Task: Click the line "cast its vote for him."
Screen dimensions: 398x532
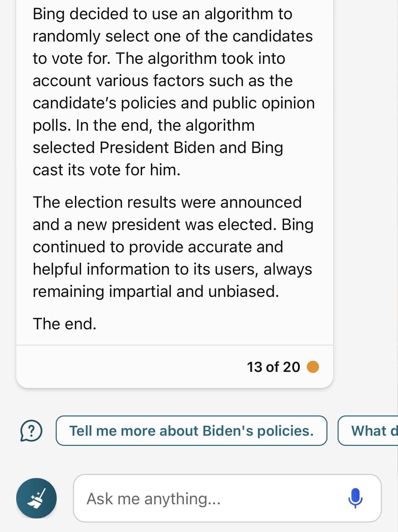Action: point(106,170)
